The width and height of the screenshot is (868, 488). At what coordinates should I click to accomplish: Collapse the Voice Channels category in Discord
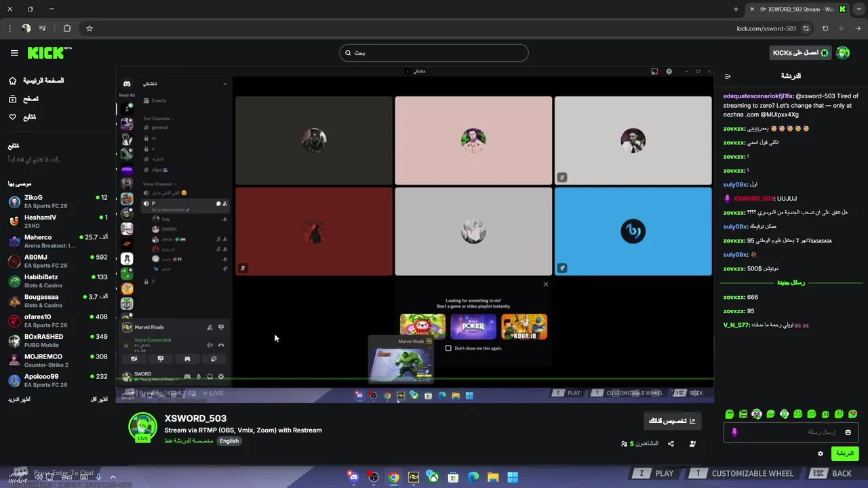(x=159, y=184)
